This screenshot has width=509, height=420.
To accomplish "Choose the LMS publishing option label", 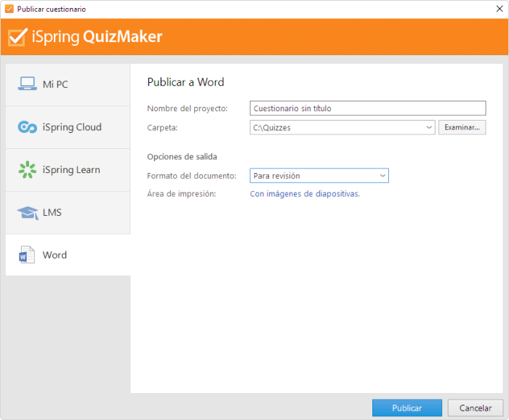I will coord(53,212).
